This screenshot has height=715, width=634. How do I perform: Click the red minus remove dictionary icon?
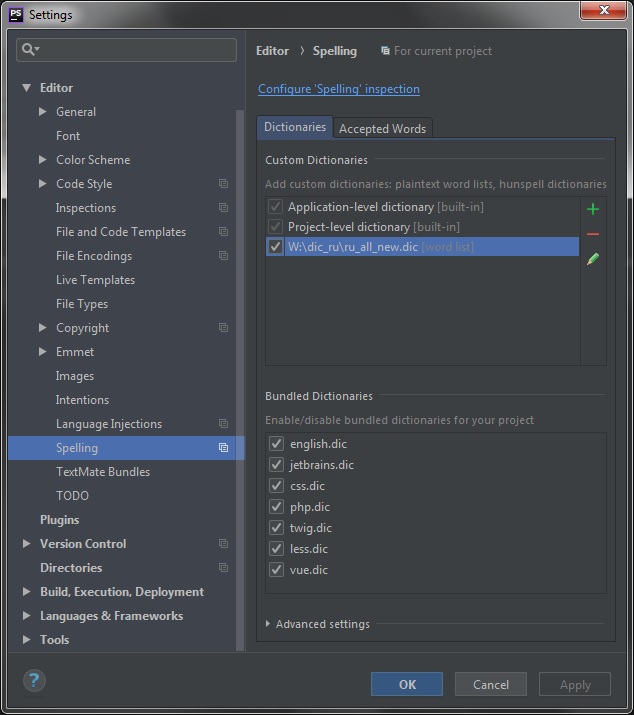pyautogui.click(x=593, y=234)
